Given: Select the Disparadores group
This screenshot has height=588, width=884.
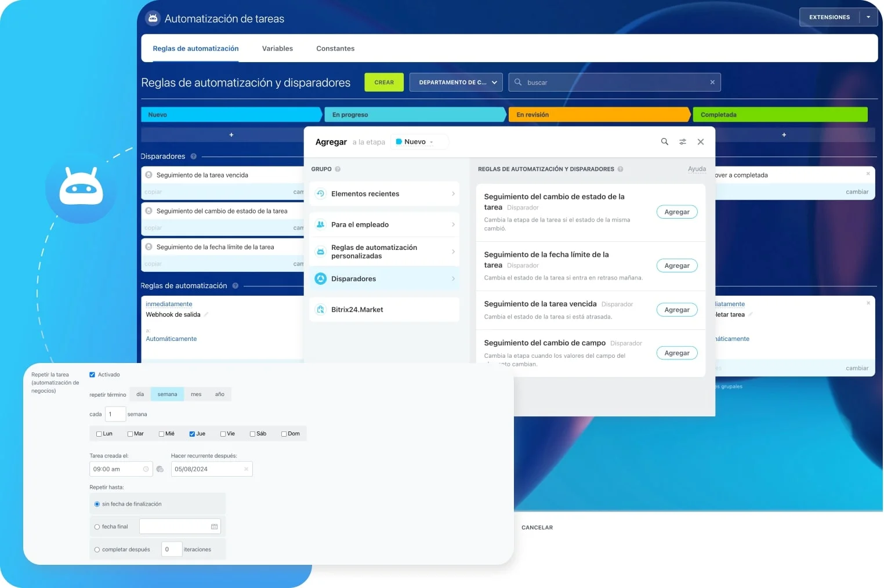Looking at the screenshot, I should click(x=353, y=278).
